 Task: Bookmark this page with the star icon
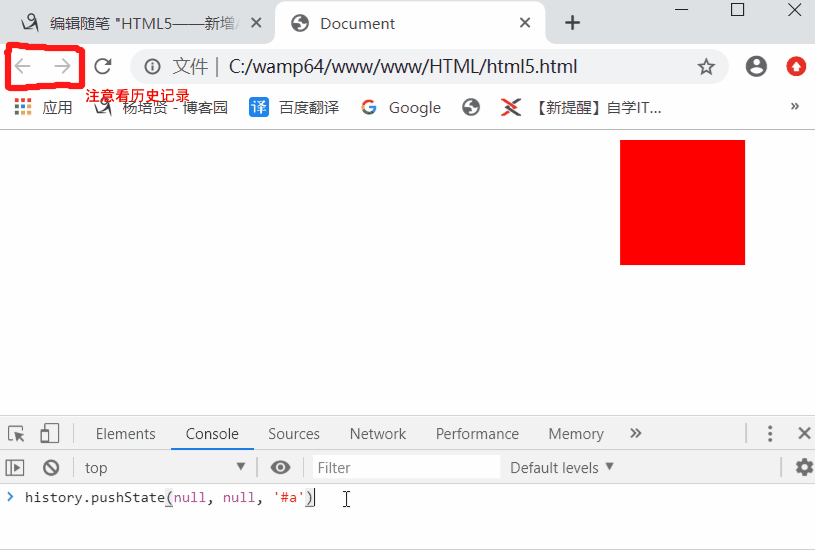706,67
